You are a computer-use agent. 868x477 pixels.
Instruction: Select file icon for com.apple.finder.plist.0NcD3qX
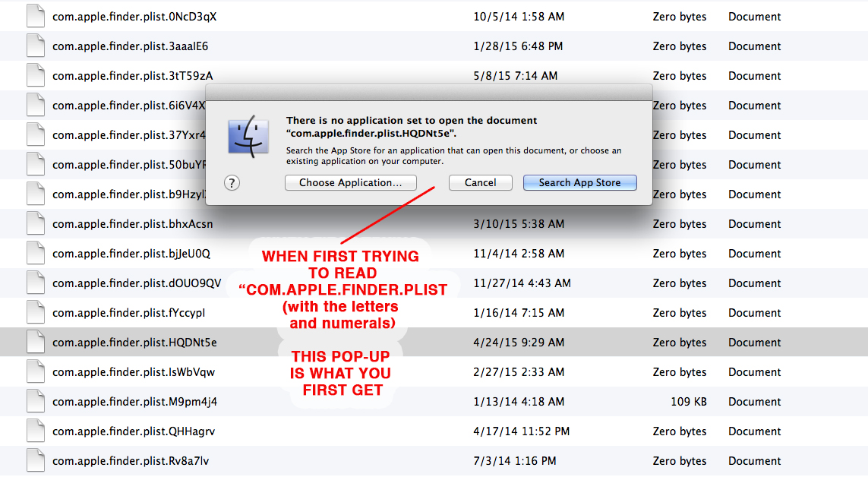click(36, 15)
